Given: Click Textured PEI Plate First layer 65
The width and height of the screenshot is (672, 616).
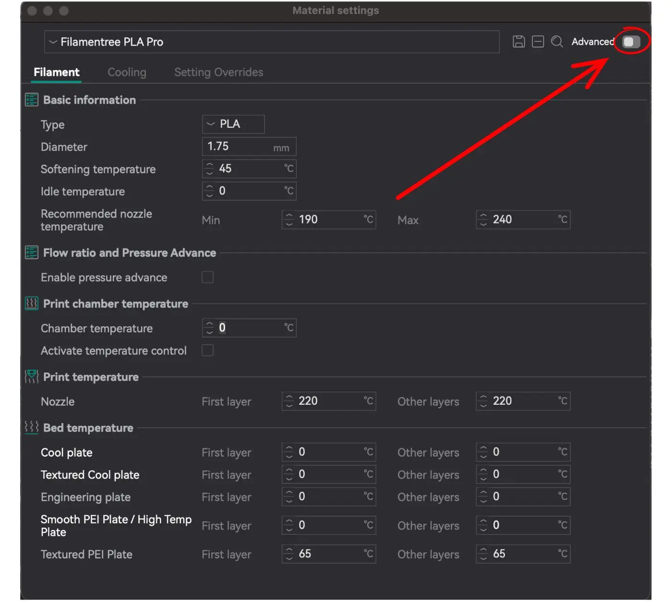Looking at the screenshot, I should 329,554.
